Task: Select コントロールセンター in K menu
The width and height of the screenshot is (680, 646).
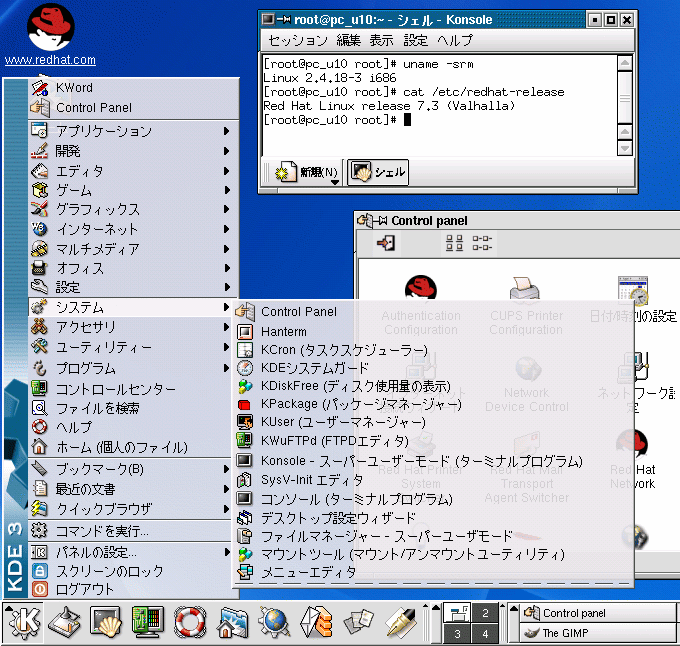Action: click(x=130, y=389)
